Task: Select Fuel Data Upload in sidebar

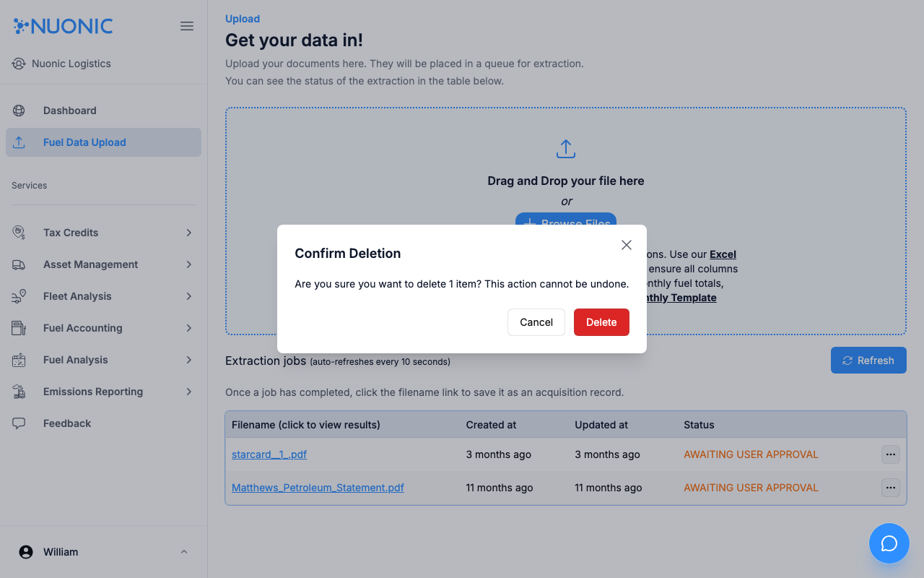Action: pyautogui.click(x=103, y=142)
